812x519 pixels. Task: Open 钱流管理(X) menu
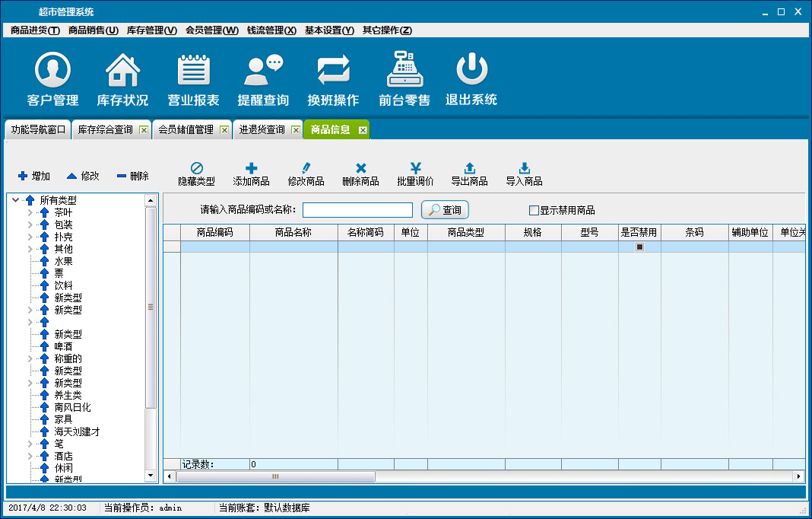271,30
